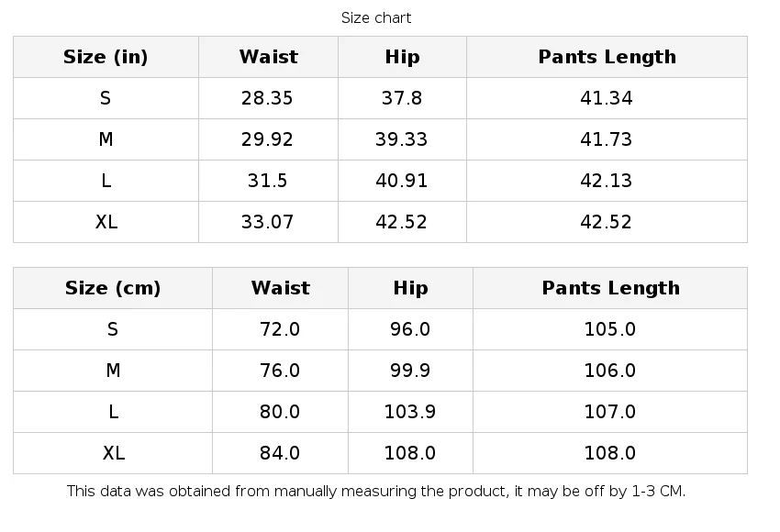780x532 pixels.
Task: Click the 'Size chart' title text
Action: 376,18
